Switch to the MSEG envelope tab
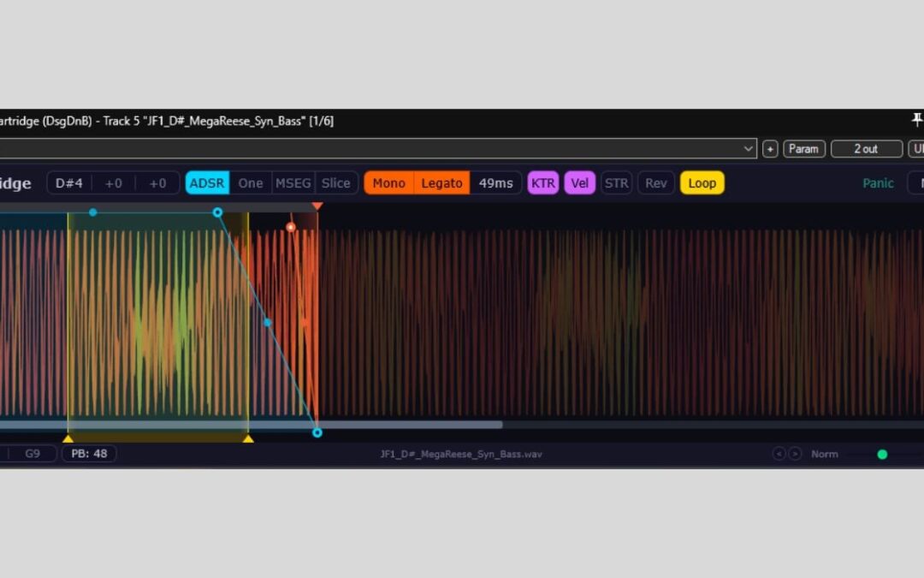Image resolution: width=924 pixels, height=578 pixels. [x=293, y=183]
